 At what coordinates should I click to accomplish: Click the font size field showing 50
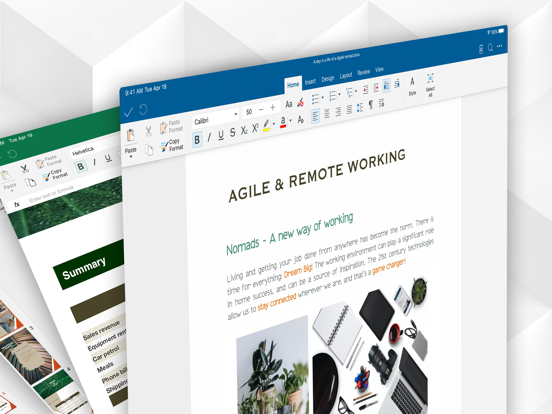click(x=249, y=112)
